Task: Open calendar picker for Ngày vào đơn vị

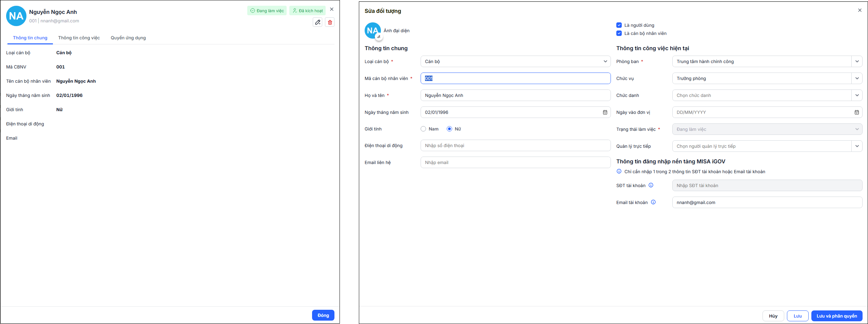Action: (x=856, y=113)
